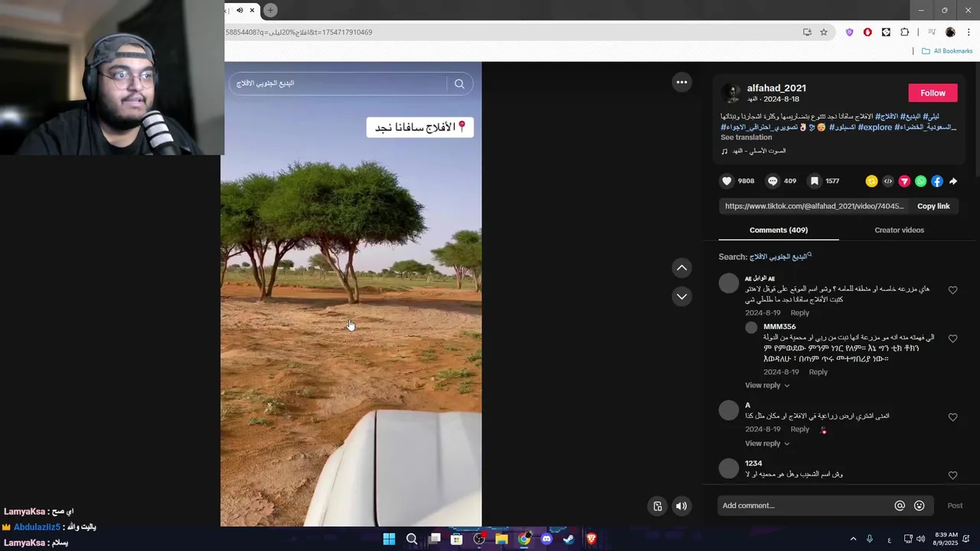The height and width of the screenshot is (551, 980).
Task: Like the video with heart icon
Action: pos(727,181)
